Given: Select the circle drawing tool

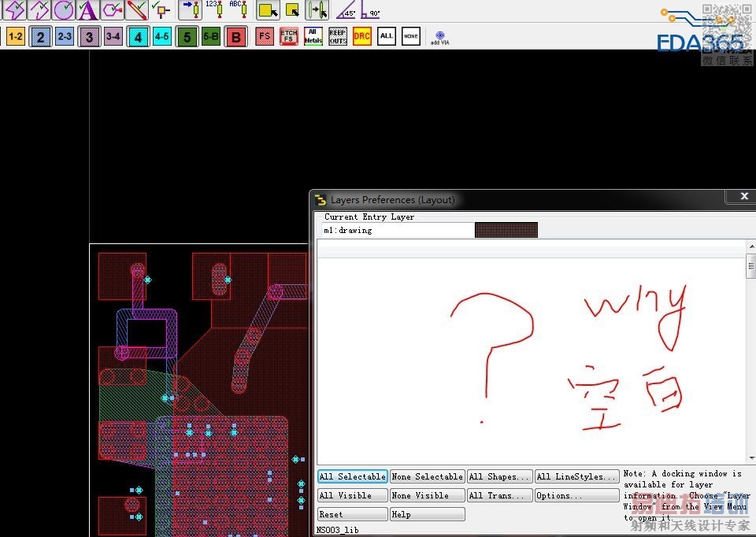Looking at the screenshot, I should [63, 9].
